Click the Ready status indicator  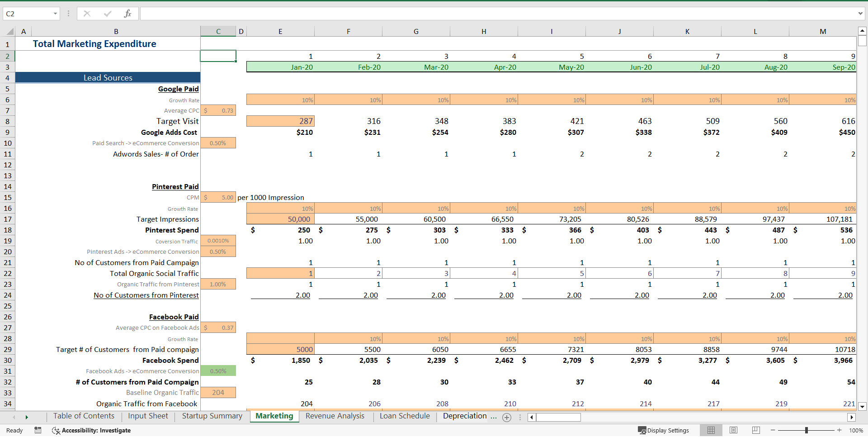pyautogui.click(x=14, y=430)
